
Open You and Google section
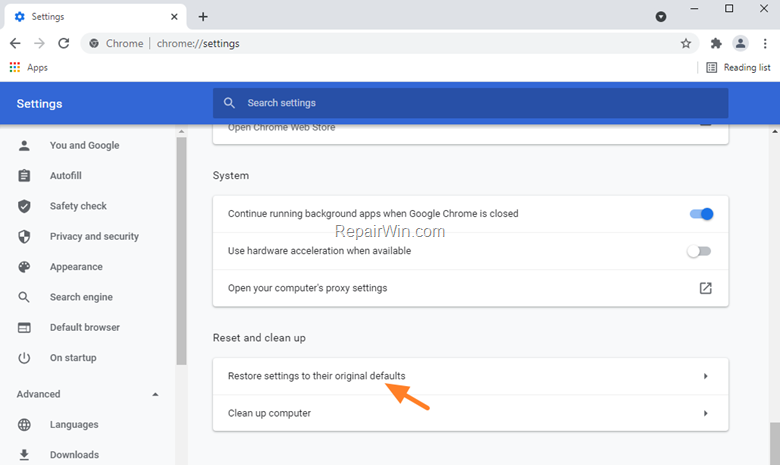click(84, 145)
